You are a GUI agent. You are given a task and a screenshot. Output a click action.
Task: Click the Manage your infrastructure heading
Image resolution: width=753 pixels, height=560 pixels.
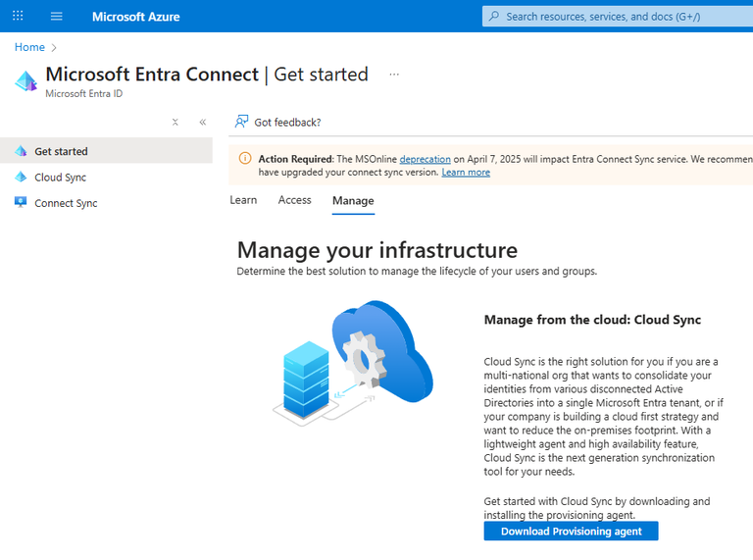click(x=377, y=250)
